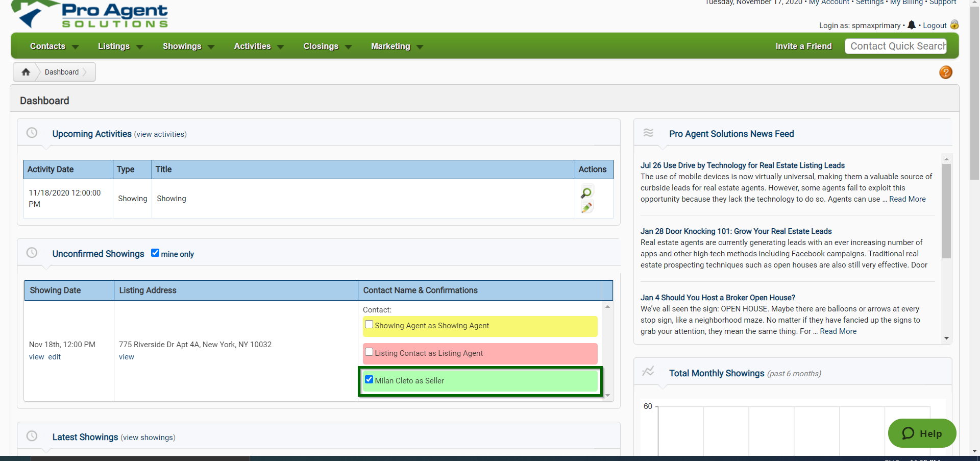Image resolution: width=980 pixels, height=461 pixels.
Task: Open Settings link in header
Action: pyautogui.click(x=870, y=3)
